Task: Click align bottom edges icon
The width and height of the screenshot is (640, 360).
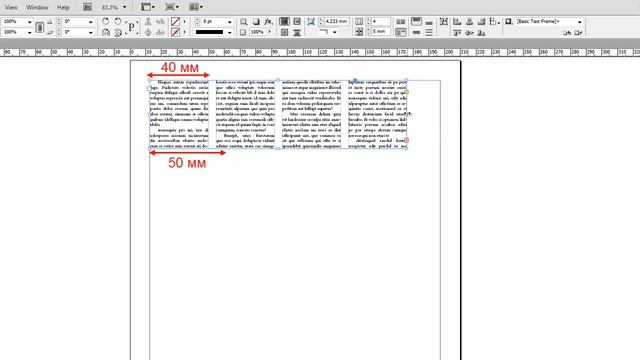Action: pyautogui.click(x=482, y=32)
